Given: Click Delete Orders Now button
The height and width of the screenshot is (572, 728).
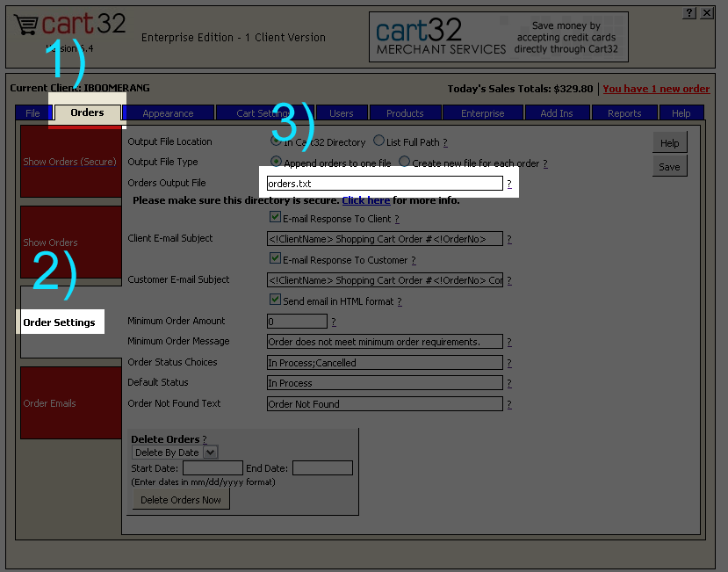Looking at the screenshot, I should click(181, 500).
